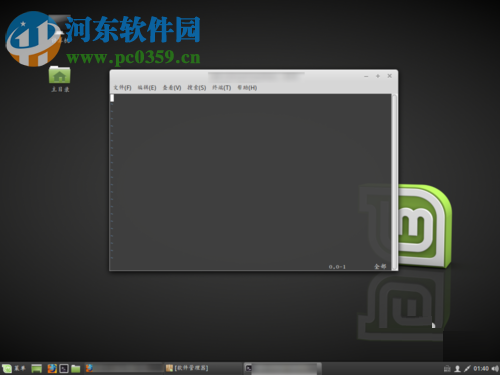This screenshot has width=500, height=375.
Task: Click the volume speaker tray icon
Action: coord(495,368)
